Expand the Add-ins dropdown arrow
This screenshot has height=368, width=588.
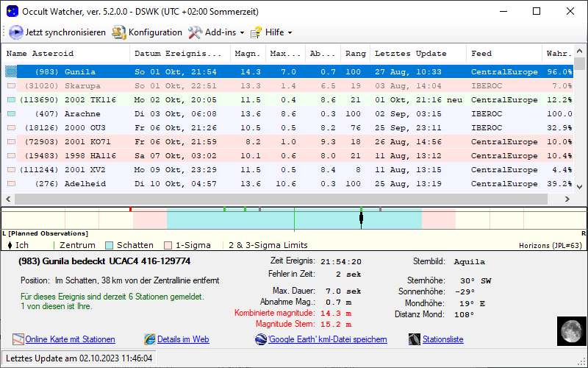pyautogui.click(x=242, y=32)
